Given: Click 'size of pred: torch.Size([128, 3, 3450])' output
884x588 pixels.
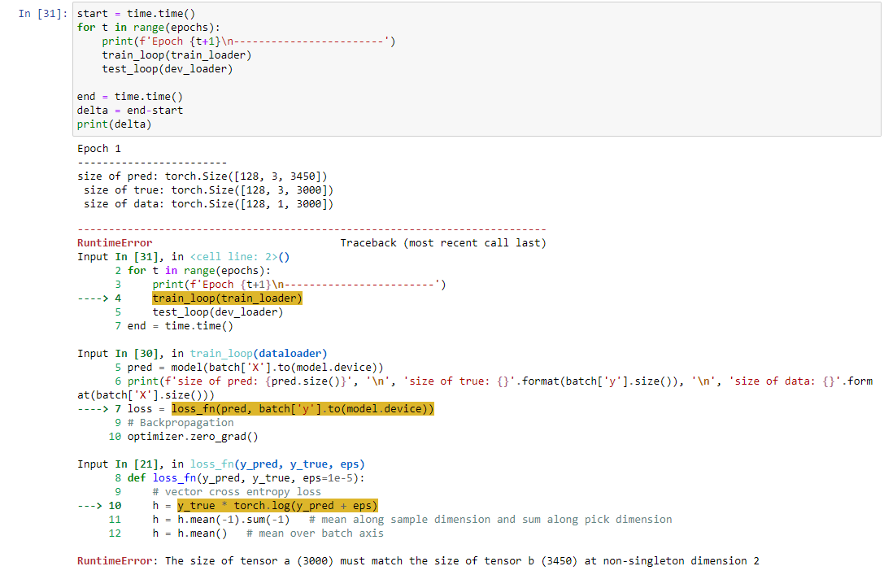Looking at the screenshot, I should pos(202,176).
